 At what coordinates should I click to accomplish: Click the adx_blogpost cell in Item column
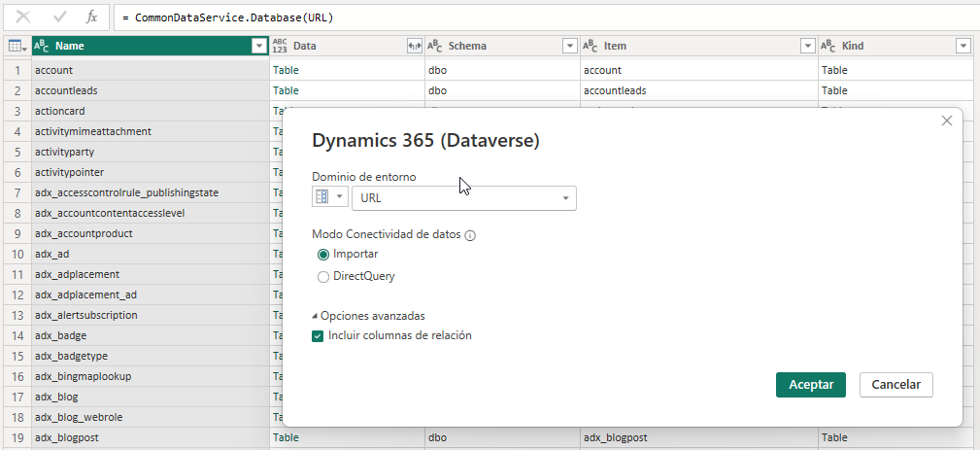[x=698, y=437]
